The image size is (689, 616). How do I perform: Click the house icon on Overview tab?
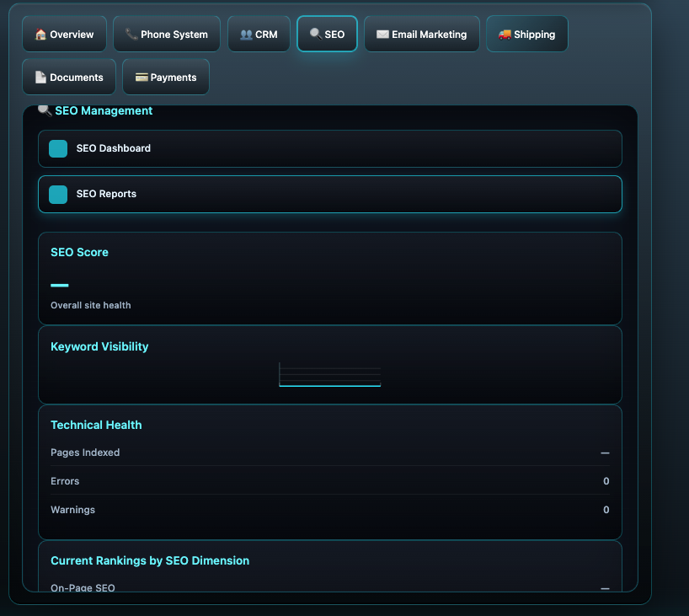(40, 35)
